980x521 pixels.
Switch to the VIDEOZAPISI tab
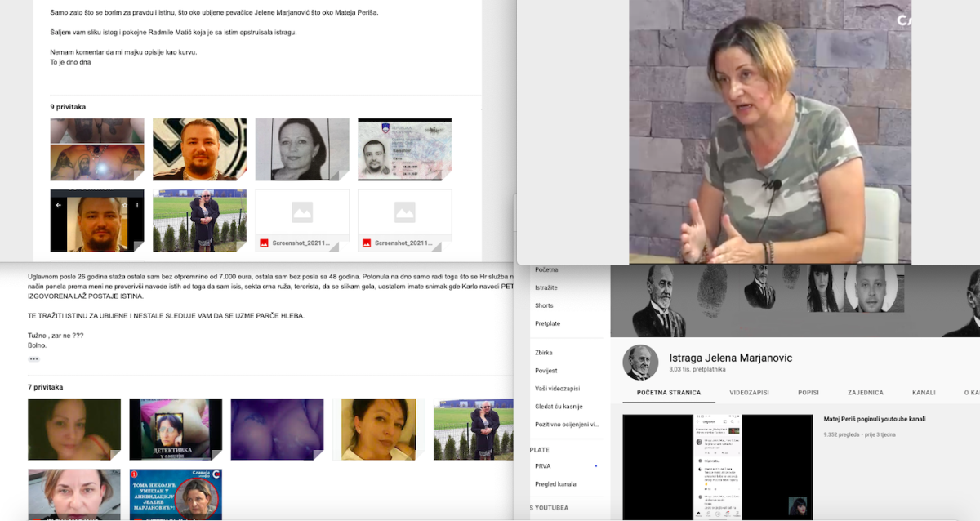click(749, 393)
